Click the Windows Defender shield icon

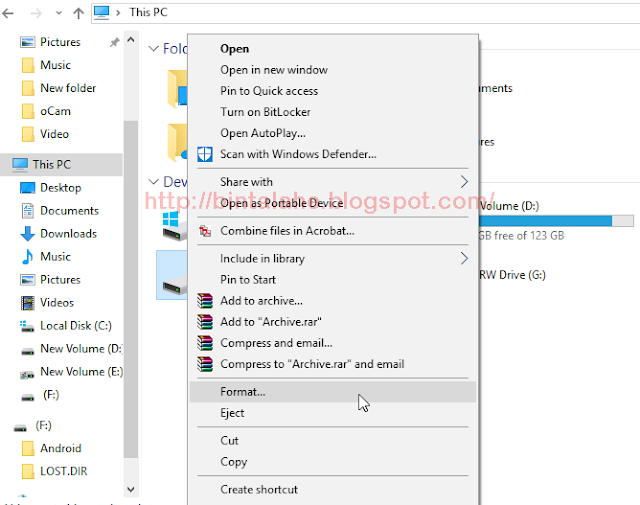click(205, 154)
